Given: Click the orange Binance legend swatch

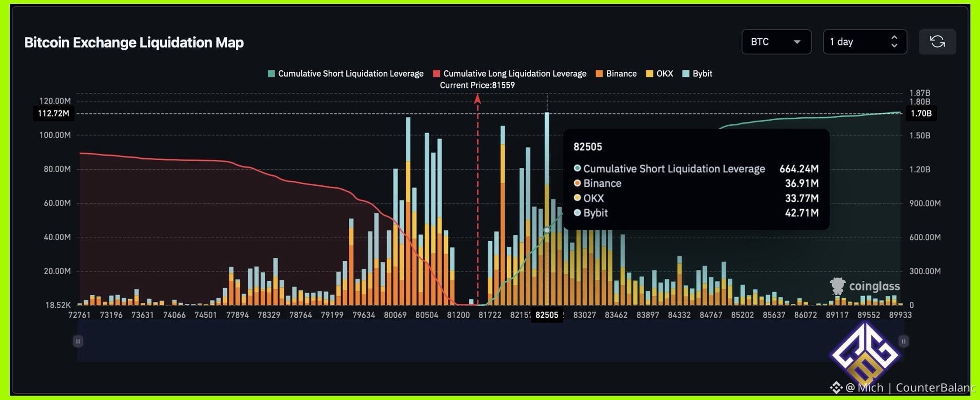Looking at the screenshot, I should 600,74.
